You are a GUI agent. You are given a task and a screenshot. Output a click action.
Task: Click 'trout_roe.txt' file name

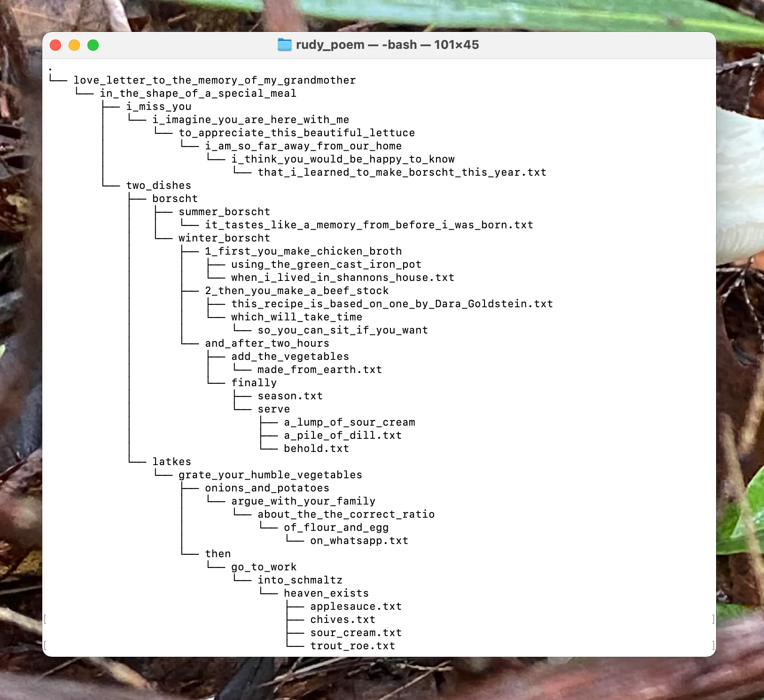pos(352,646)
